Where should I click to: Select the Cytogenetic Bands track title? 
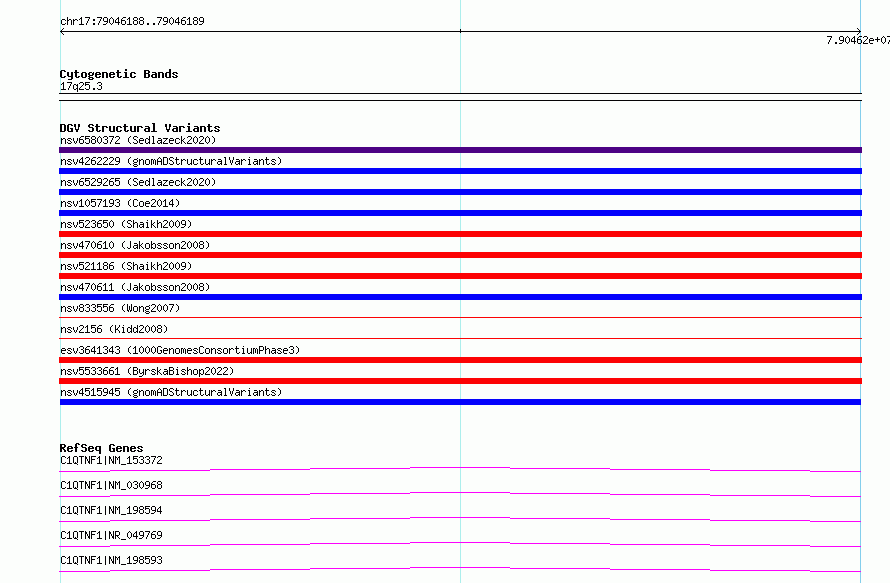119,74
